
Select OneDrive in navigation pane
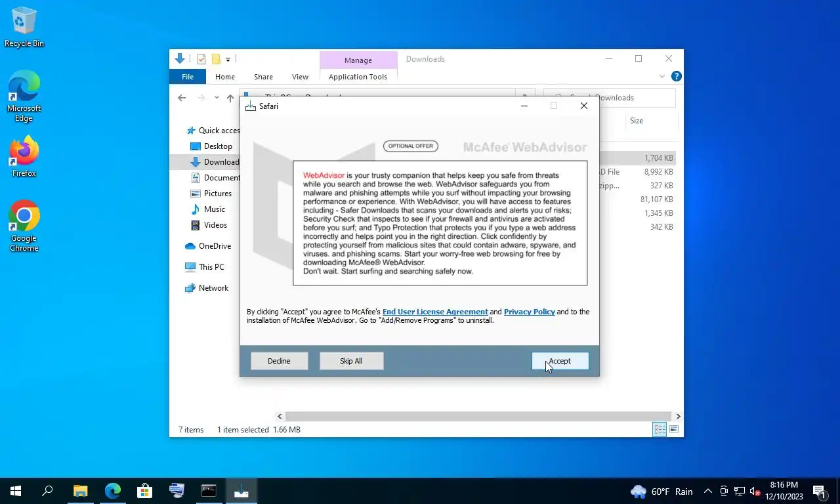[x=208, y=246]
